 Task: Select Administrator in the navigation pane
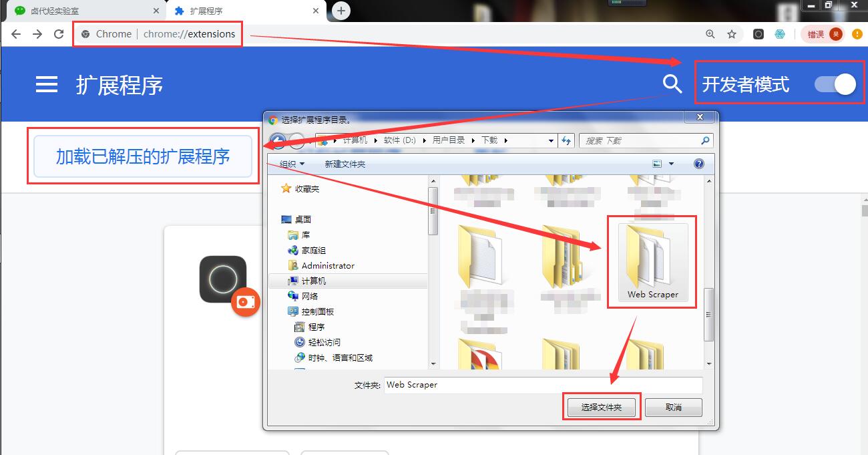pos(321,265)
